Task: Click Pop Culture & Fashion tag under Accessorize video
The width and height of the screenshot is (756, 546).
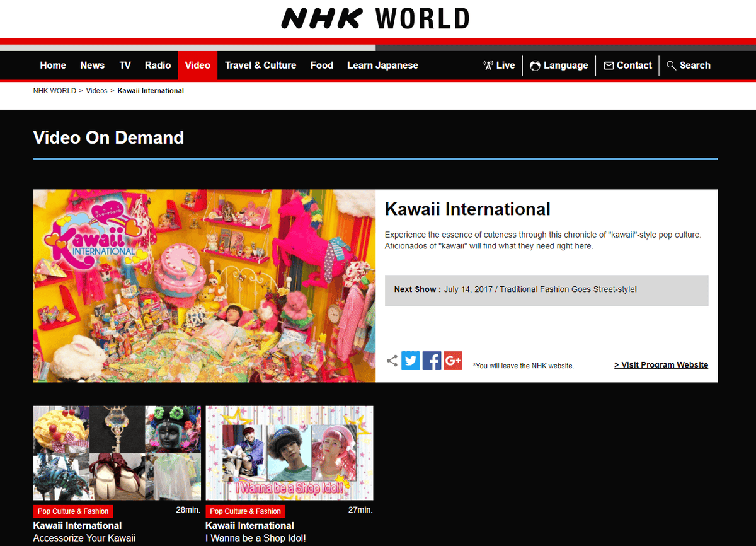Action: point(74,511)
